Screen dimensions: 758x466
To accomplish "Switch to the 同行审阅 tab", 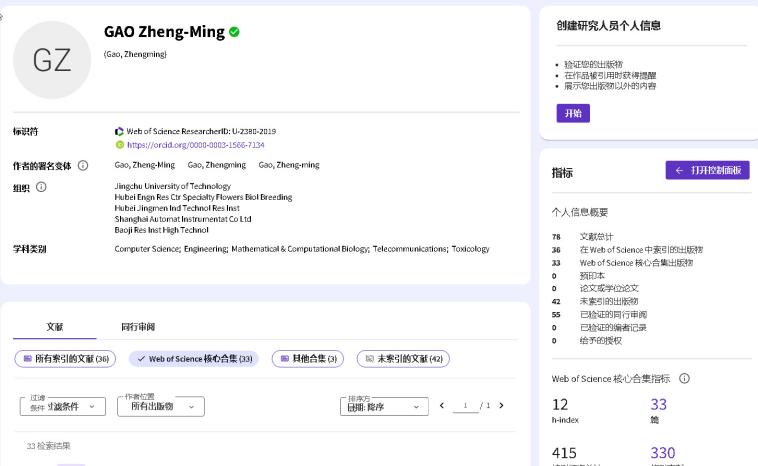I will pos(138,327).
